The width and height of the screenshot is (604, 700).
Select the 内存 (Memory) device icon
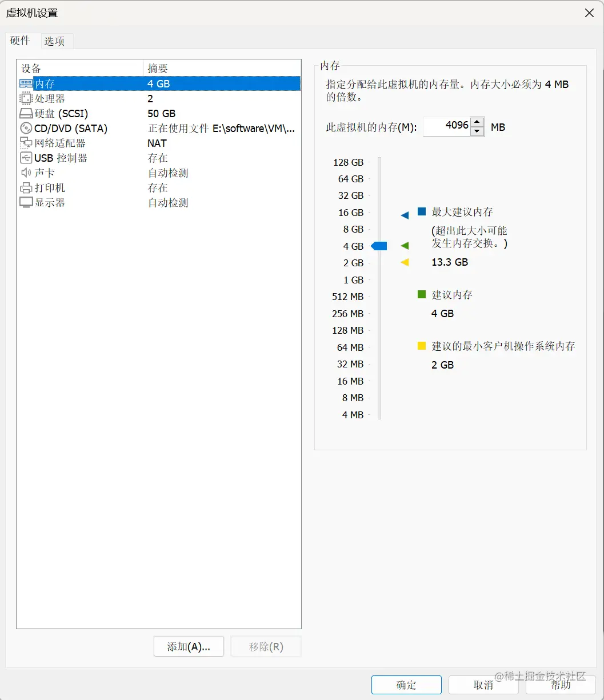coord(26,83)
